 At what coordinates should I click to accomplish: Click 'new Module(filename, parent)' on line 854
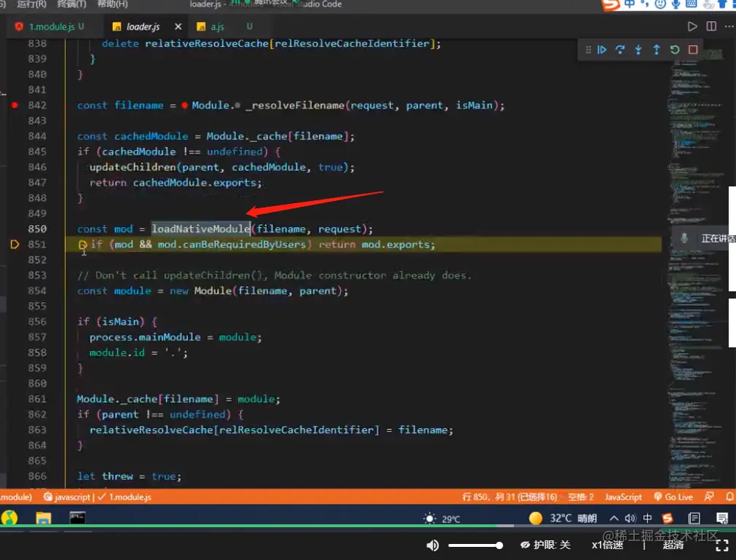pyautogui.click(x=258, y=291)
